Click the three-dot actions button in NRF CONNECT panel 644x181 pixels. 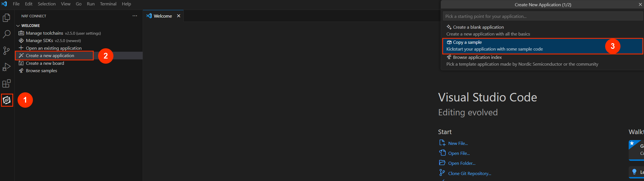coord(135,16)
